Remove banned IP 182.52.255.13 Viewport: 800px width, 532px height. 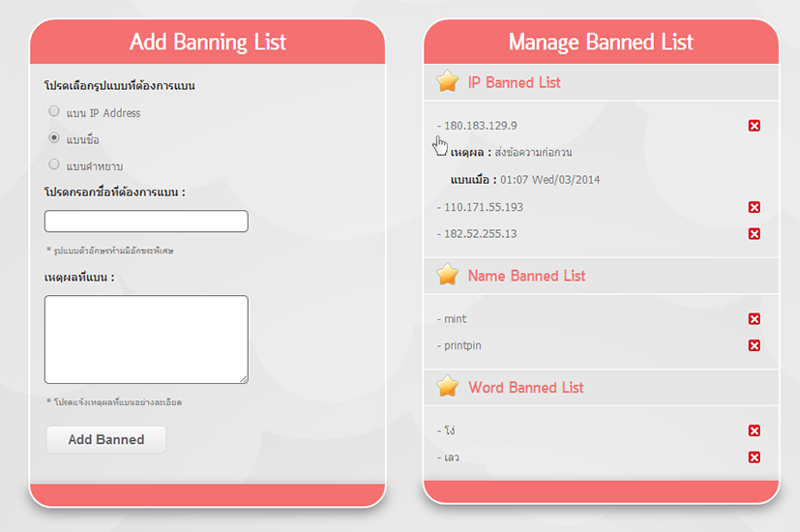(755, 234)
